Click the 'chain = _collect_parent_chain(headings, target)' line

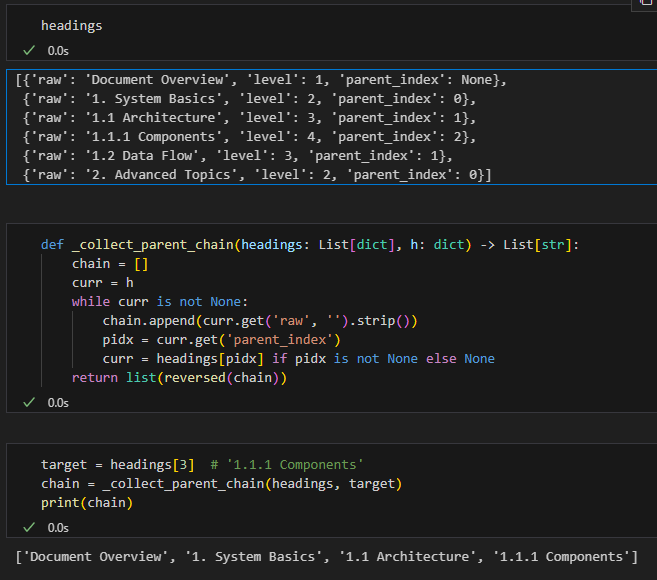221,484
